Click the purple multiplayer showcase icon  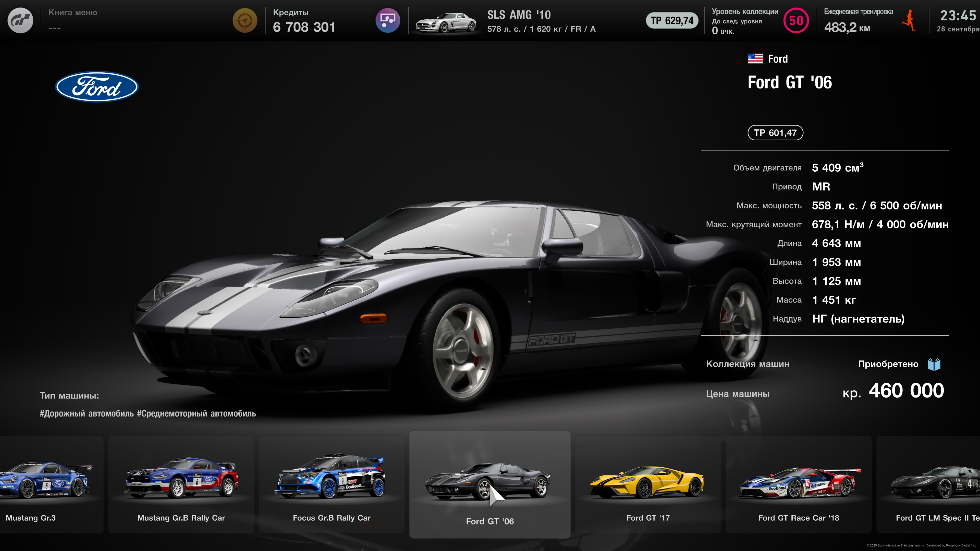point(388,20)
